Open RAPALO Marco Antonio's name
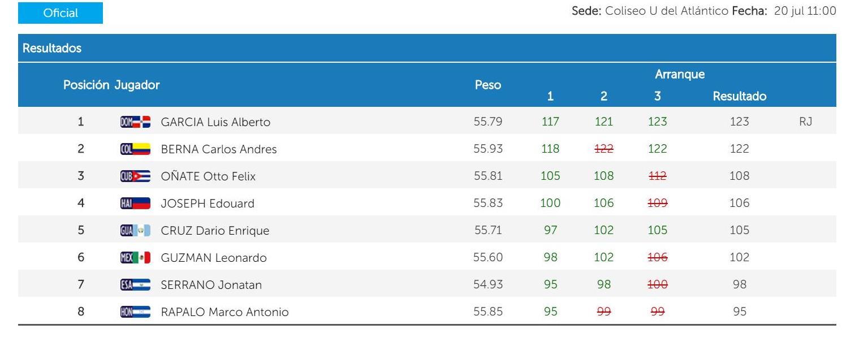The width and height of the screenshot is (868, 346). [x=224, y=312]
